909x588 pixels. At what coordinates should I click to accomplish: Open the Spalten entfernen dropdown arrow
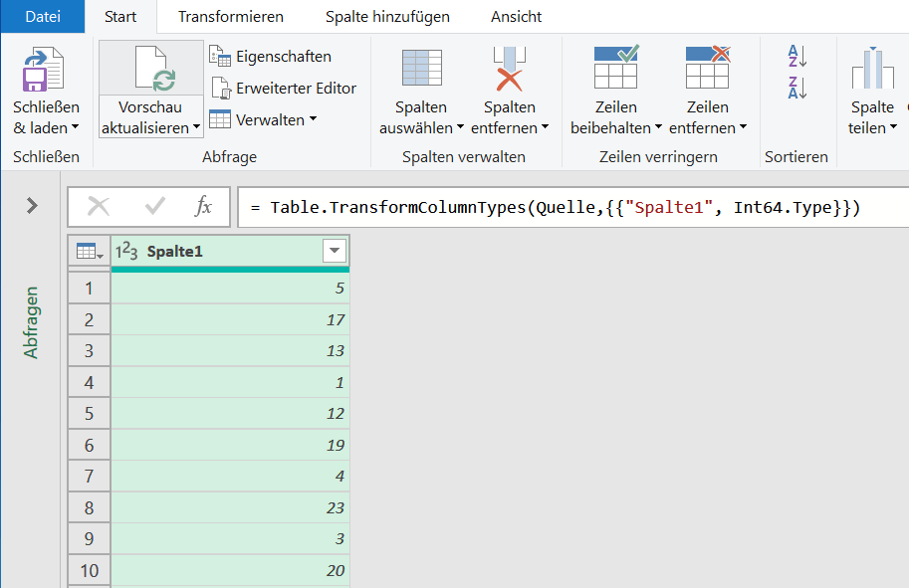click(x=545, y=127)
